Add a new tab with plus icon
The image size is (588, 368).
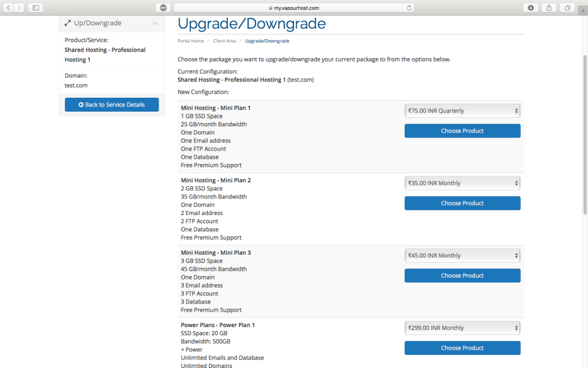click(x=583, y=10)
